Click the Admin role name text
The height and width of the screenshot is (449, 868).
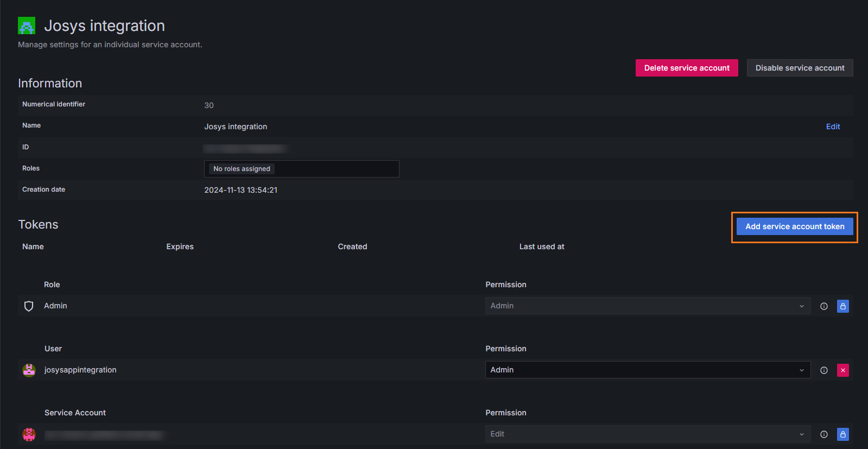tap(55, 306)
